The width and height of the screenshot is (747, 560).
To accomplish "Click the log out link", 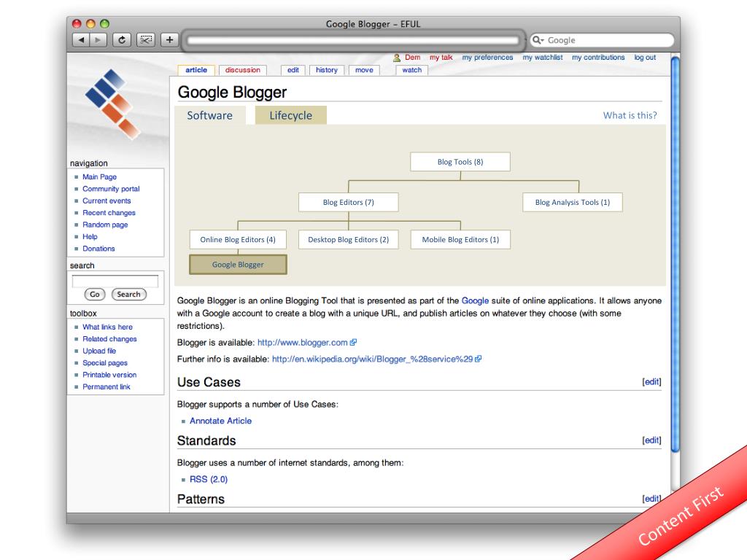I will pos(645,57).
